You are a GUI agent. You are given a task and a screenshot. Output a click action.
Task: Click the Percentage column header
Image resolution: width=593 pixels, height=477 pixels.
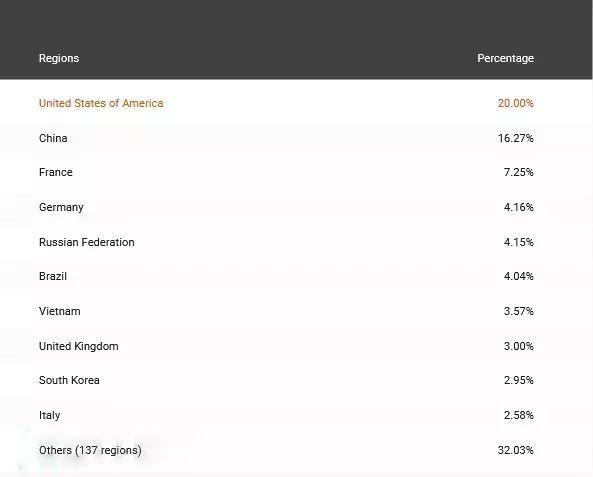(505, 58)
